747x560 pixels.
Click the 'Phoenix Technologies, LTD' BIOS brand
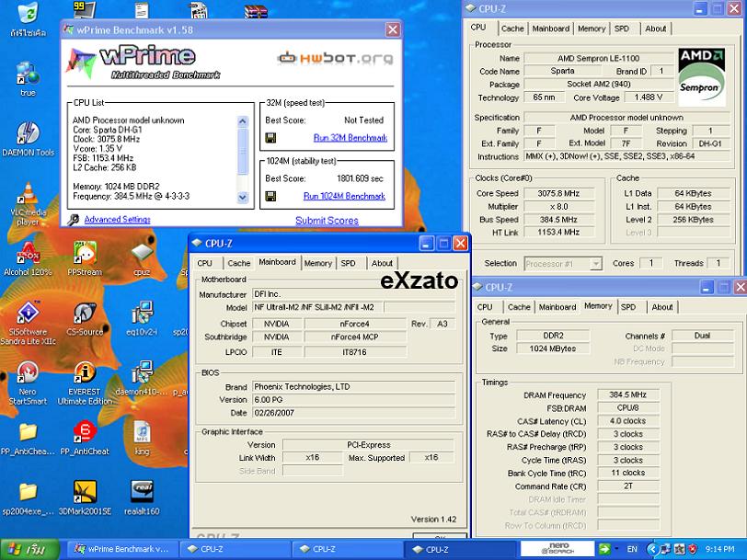click(353, 386)
